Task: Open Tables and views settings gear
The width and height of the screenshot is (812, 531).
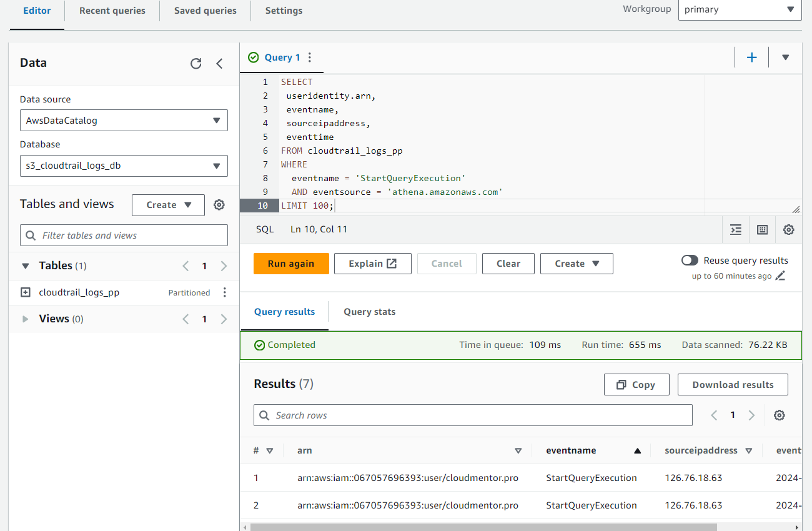Action: [x=219, y=205]
